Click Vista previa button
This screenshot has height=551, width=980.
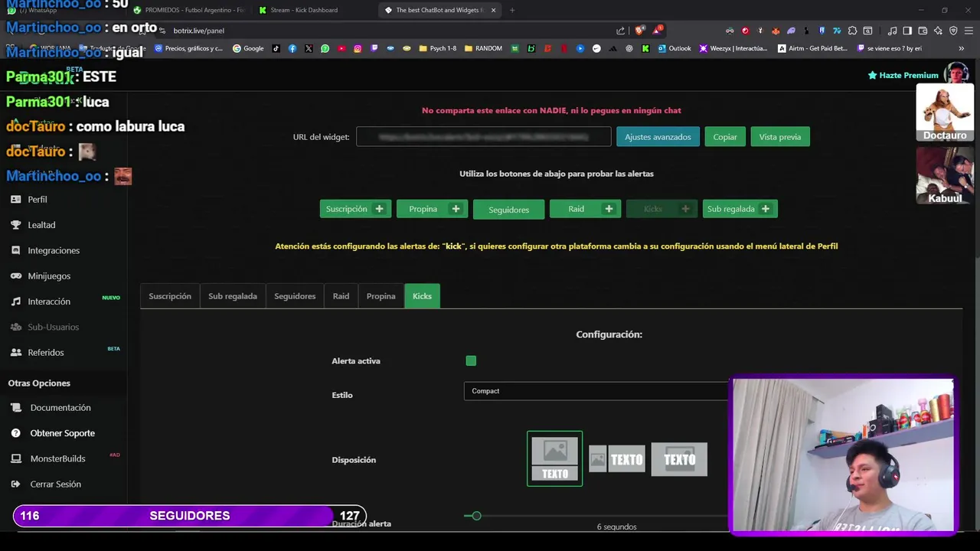coord(780,137)
